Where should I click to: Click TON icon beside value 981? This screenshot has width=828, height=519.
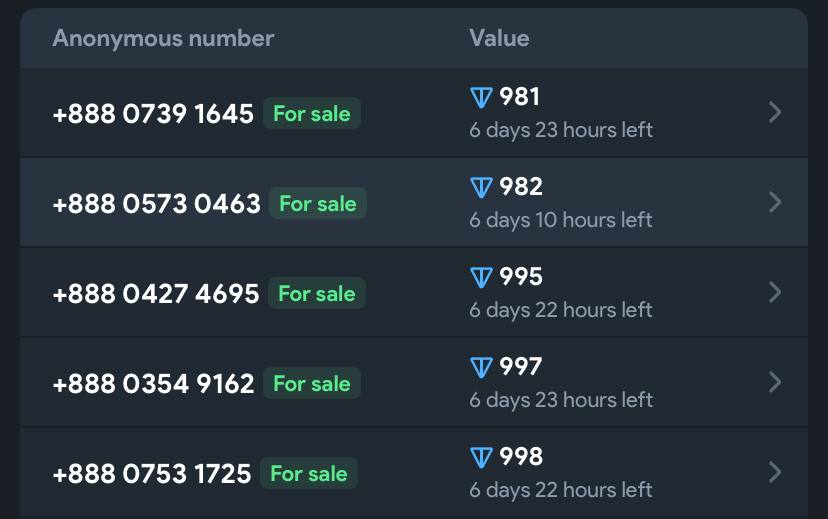tap(481, 98)
